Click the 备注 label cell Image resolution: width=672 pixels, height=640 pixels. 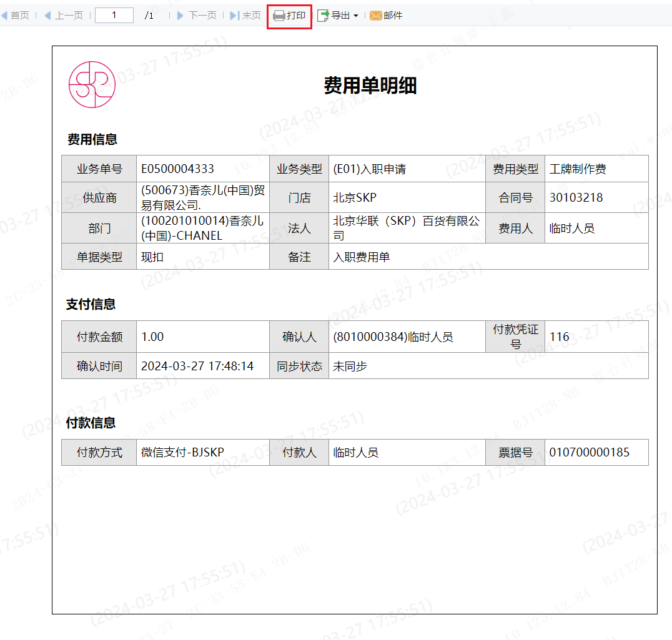(x=299, y=257)
